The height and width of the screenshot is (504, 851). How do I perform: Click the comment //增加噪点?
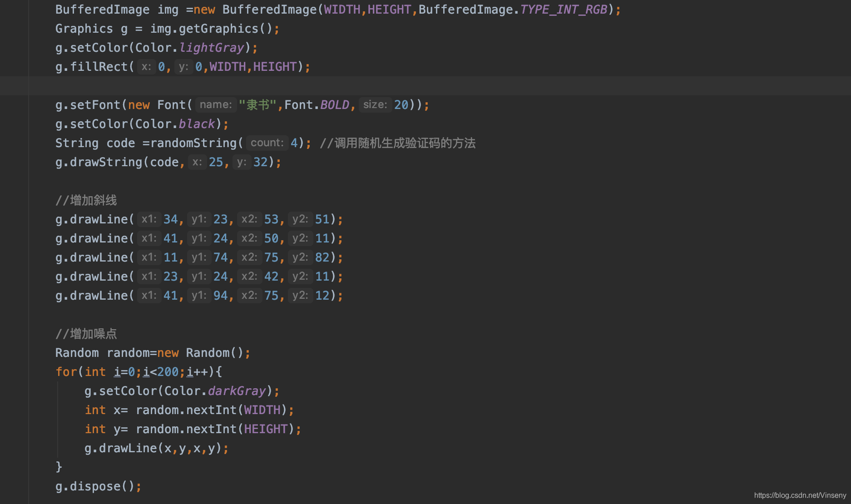[86, 334]
